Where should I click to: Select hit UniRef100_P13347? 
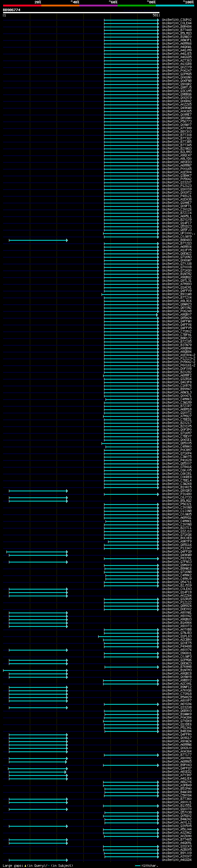[x=176, y=549]
